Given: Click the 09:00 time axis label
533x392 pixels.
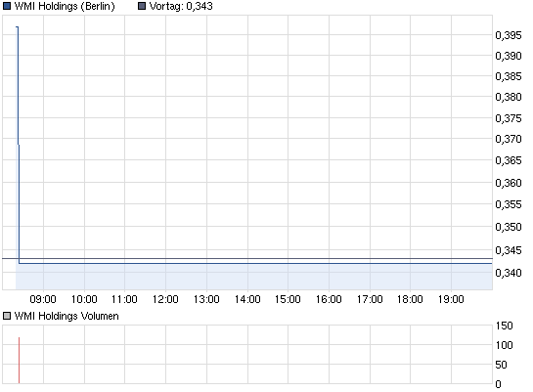Looking at the screenshot, I should click(x=43, y=299).
